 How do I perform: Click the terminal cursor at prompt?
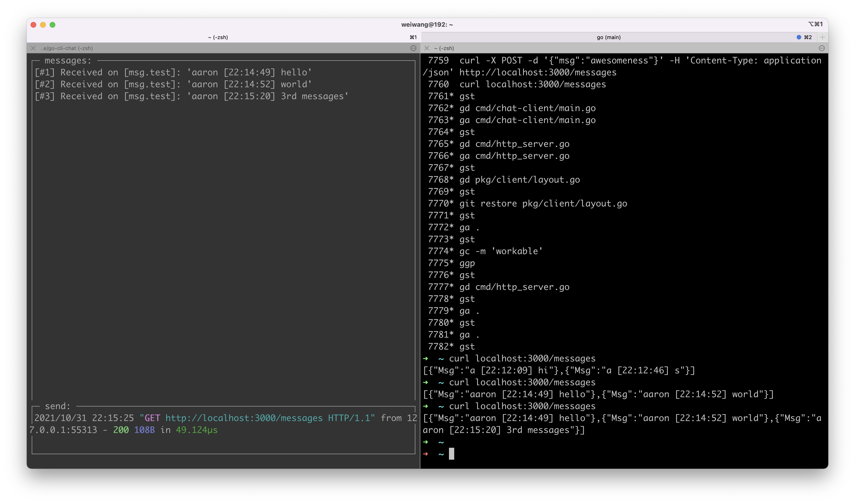click(x=451, y=454)
